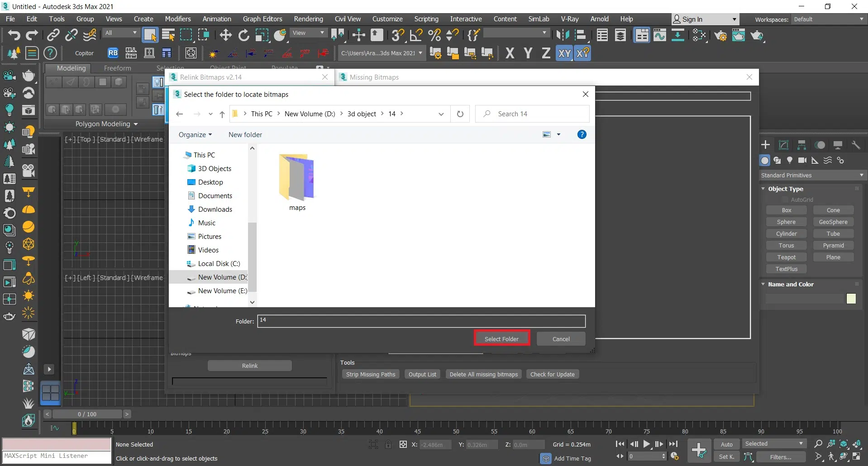The image size is (868, 466).
Task: Click the Select Folder button
Action: coord(501,339)
